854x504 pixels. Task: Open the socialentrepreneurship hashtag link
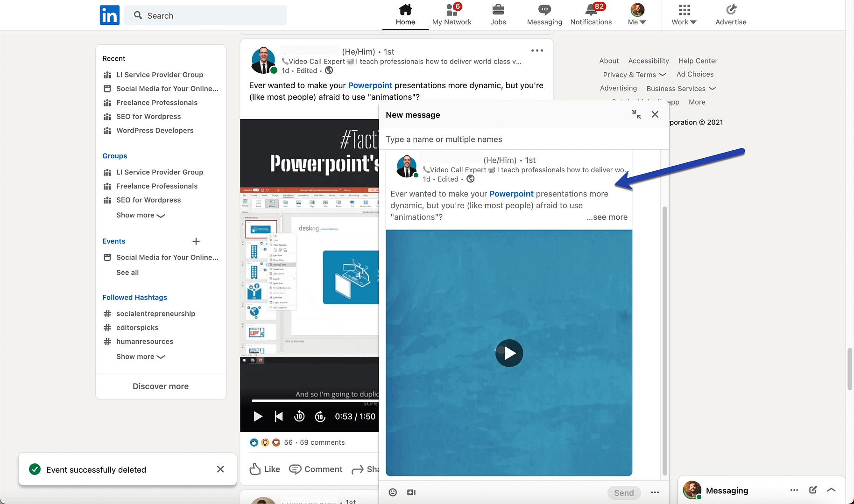coord(155,313)
